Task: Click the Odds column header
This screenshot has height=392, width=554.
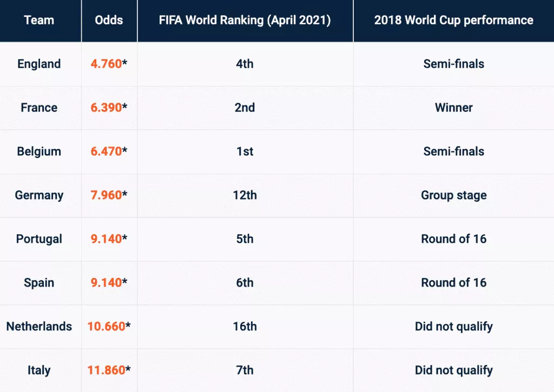Action: tap(109, 21)
